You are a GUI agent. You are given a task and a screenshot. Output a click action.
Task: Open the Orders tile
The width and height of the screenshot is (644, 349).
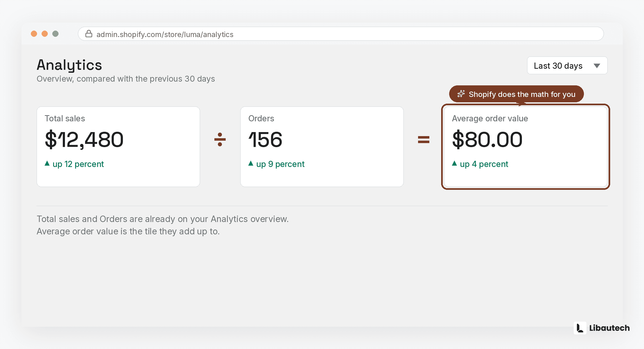(322, 147)
